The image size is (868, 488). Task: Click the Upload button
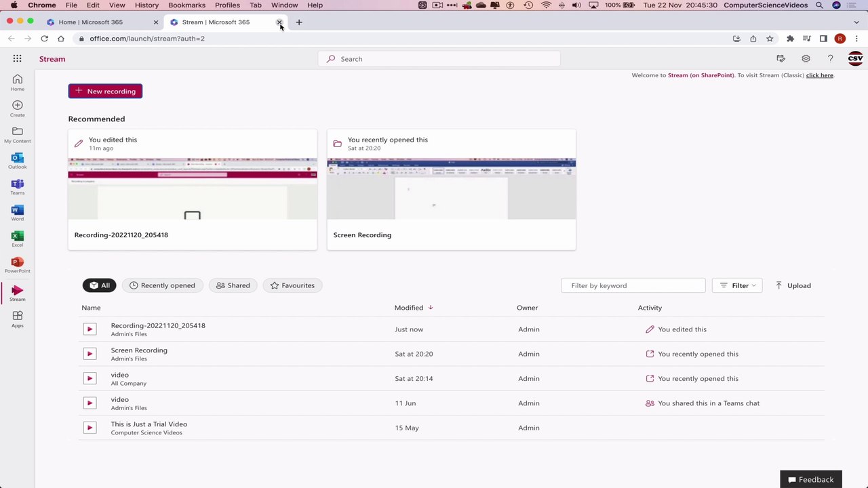pyautogui.click(x=793, y=285)
